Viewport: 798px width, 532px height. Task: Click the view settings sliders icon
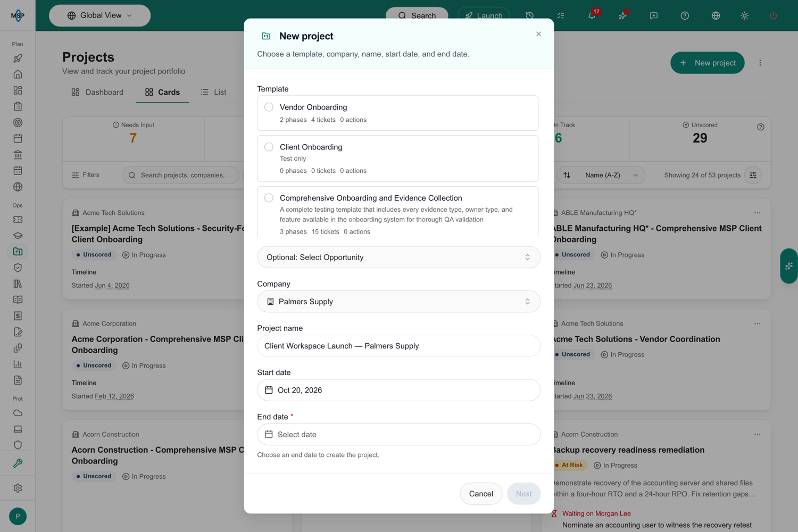[x=753, y=175]
